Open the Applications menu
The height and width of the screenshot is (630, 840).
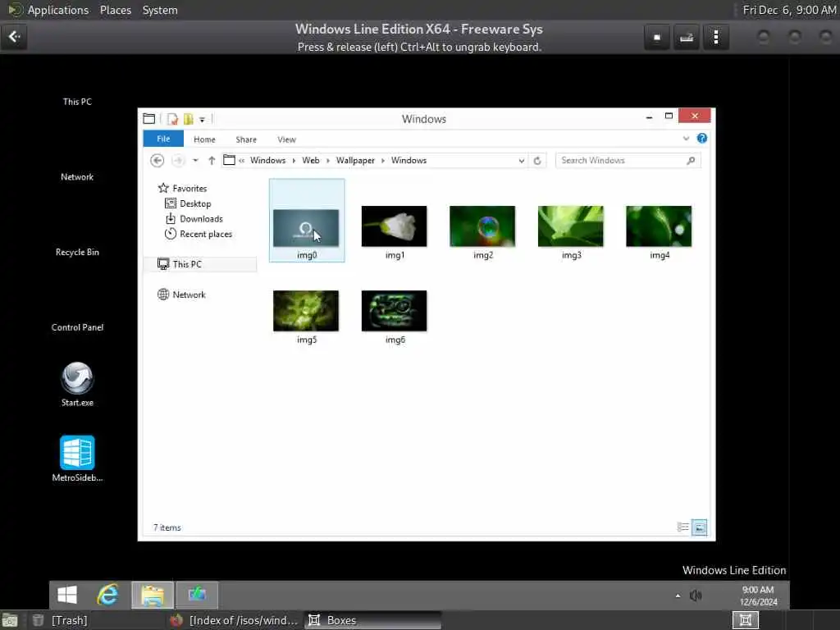[58, 10]
